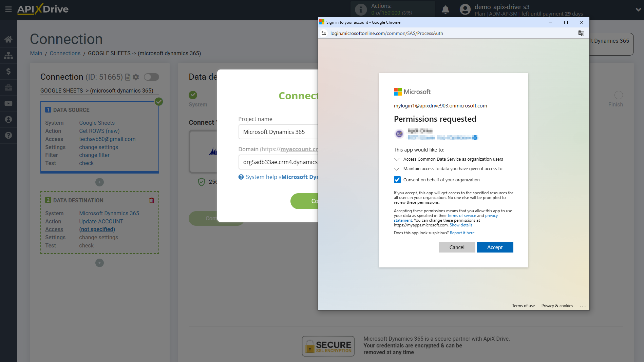Open help question mark in sidebar
The height and width of the screenshot is (362, 644).
click(8, 135)
